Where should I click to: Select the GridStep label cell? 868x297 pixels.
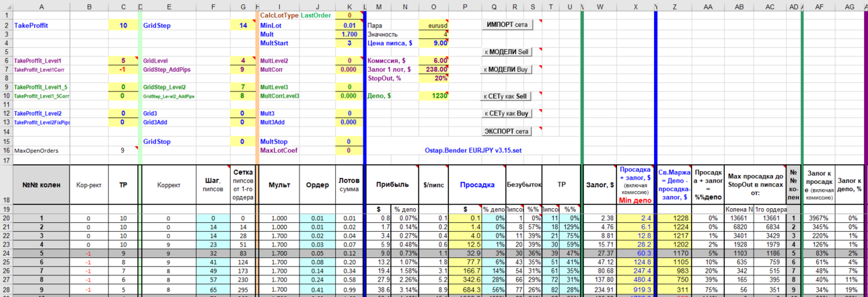(x=168, y=25)
